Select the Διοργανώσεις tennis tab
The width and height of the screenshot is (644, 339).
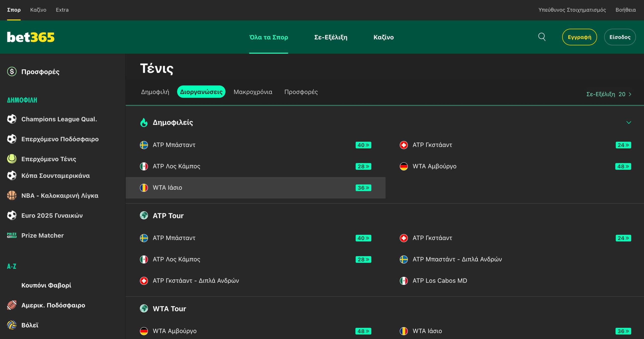coord(201,92)
